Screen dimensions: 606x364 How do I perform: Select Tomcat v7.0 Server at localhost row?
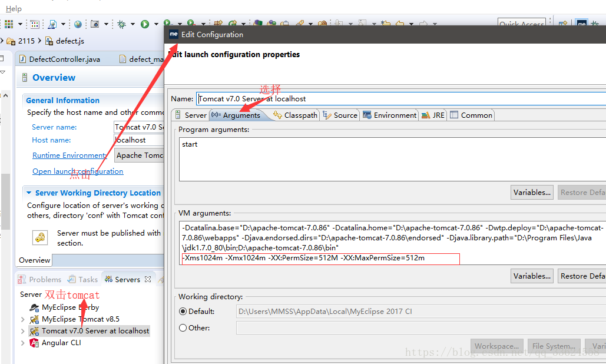(89, 331)
